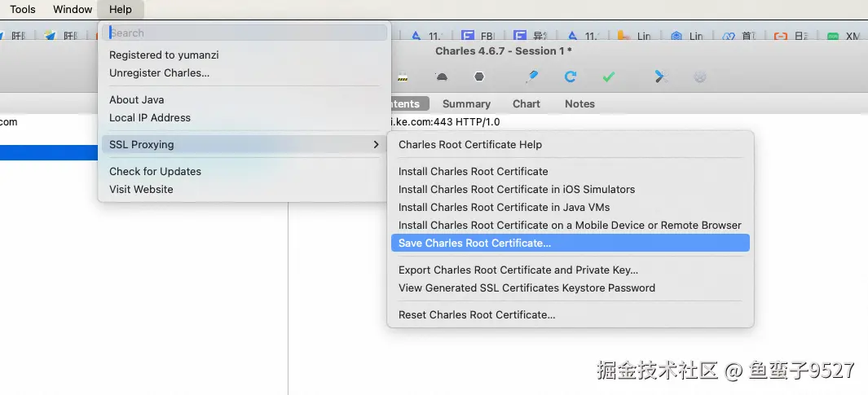868x395 pixels.
Task: Click the i.ke.com:443 HTTP/1.0 request line
Action: 446,121
